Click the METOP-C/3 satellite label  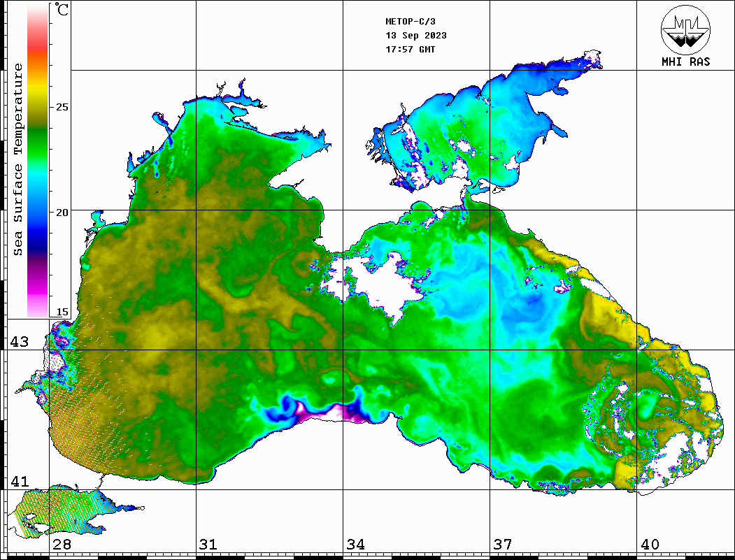click(410, 22)
